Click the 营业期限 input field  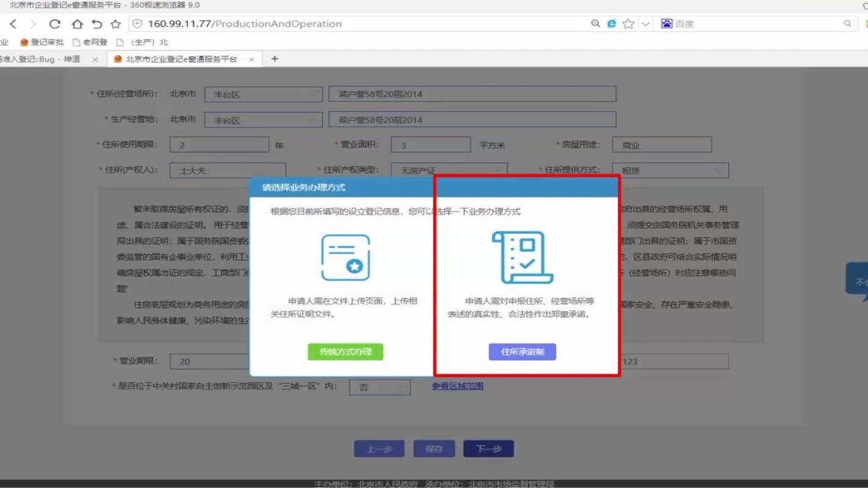(x=209, y=361)
